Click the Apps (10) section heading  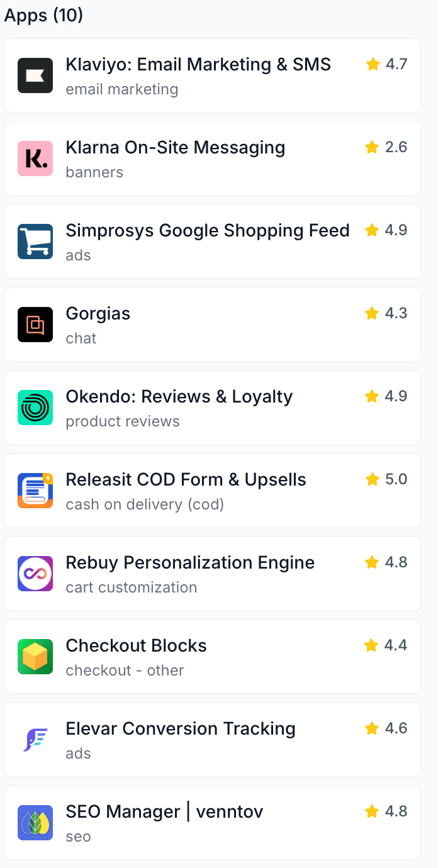tap(44, 15)
